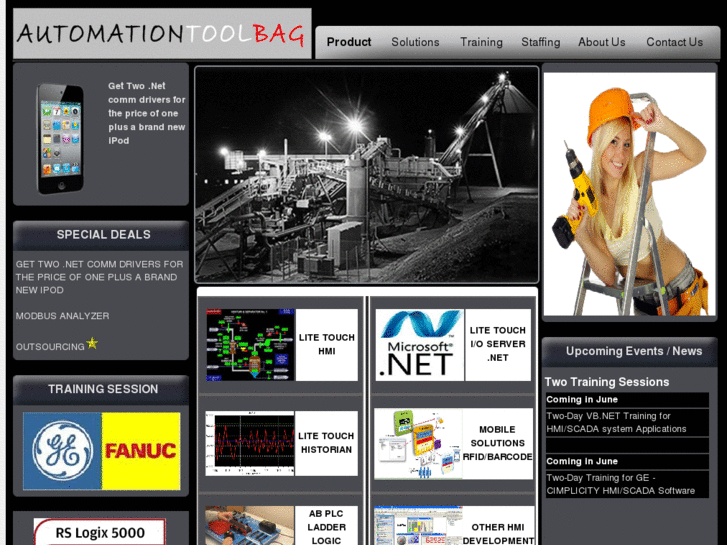This screenshot has width=727, height=545.
Task: Open AB PLC Ladder Logic label
Action: tap(326, 526)
